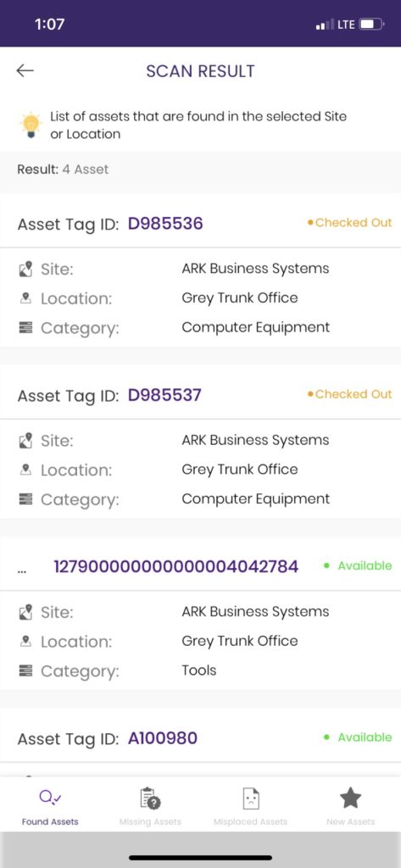This screenshot has height=868, width=401.
Task: Tap Available status of A100980
Action: [358, 737]
